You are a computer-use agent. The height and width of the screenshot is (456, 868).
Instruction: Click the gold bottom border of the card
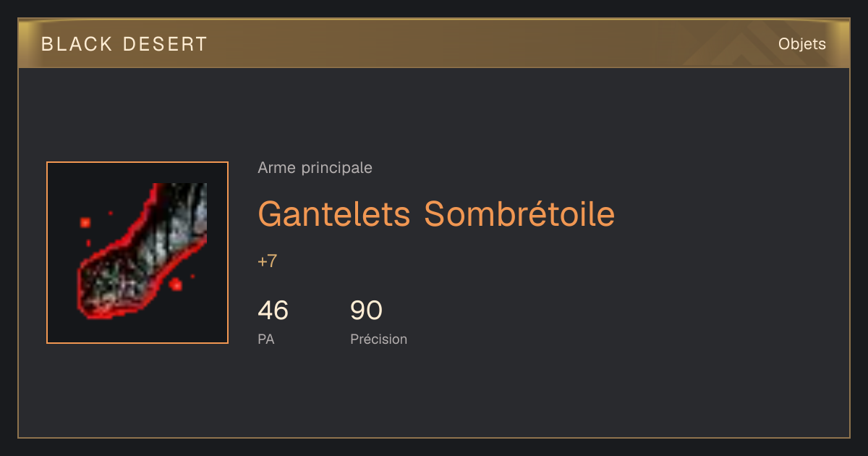(434, 437)
